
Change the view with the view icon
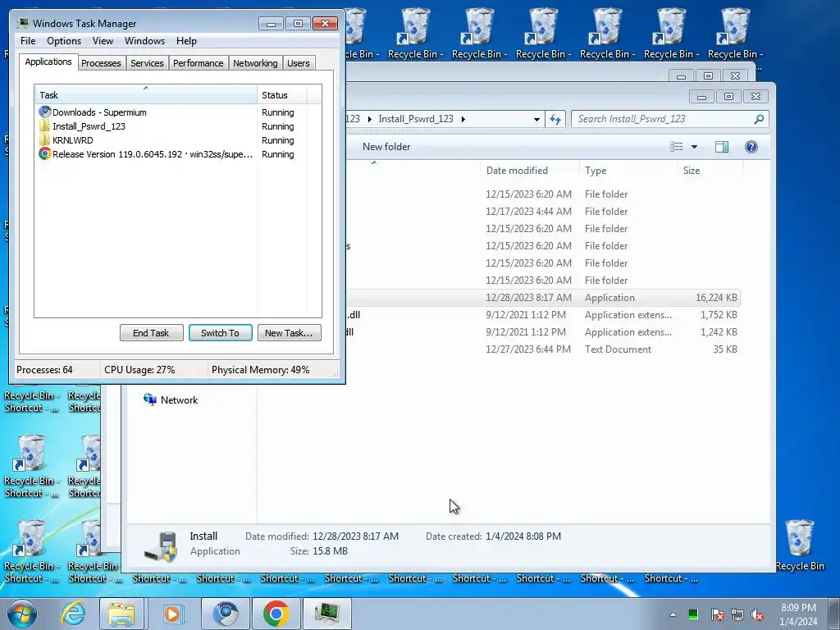click(677, 147)
